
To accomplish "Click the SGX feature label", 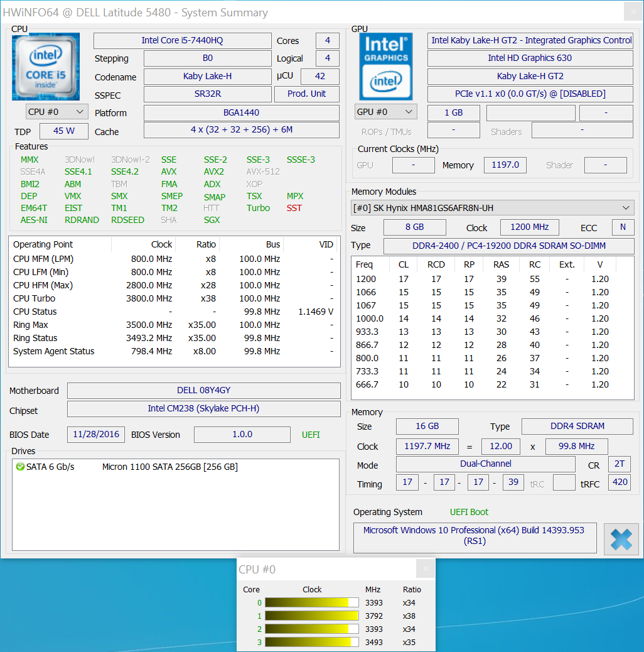I will (x=212, y=220).
